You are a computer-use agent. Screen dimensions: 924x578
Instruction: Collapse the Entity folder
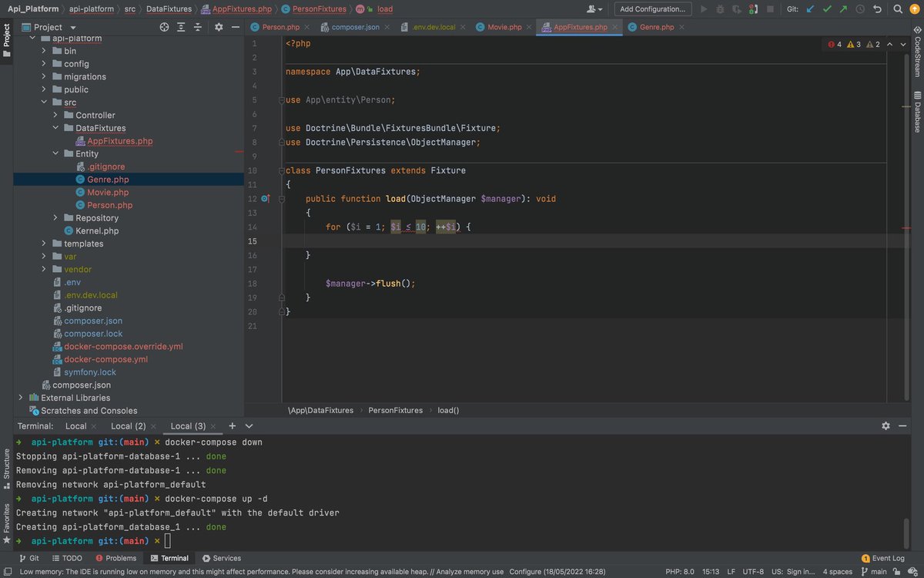click(55, 154)
